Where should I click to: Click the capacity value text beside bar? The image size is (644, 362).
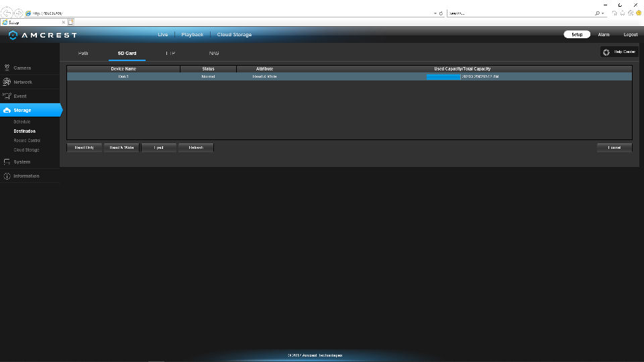click(x=480, y=76)
